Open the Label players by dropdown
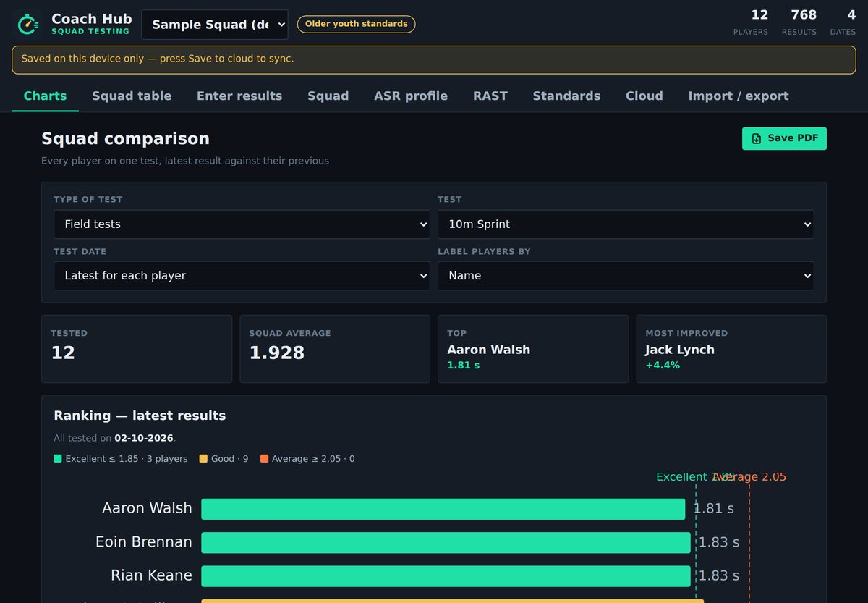Viewport: 868px width, 603px height. (x=626, y=276)
